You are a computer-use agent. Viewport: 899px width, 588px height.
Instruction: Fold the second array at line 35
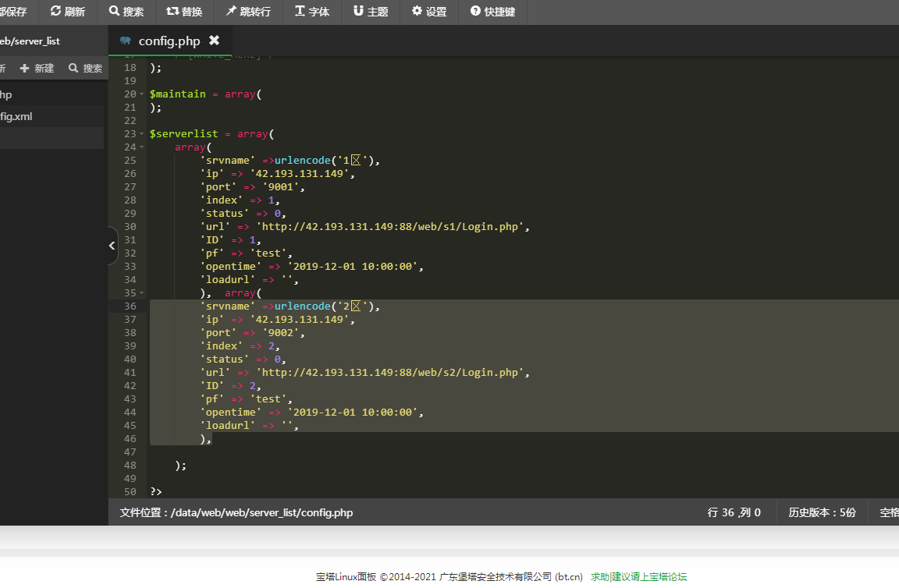(142, 293)
